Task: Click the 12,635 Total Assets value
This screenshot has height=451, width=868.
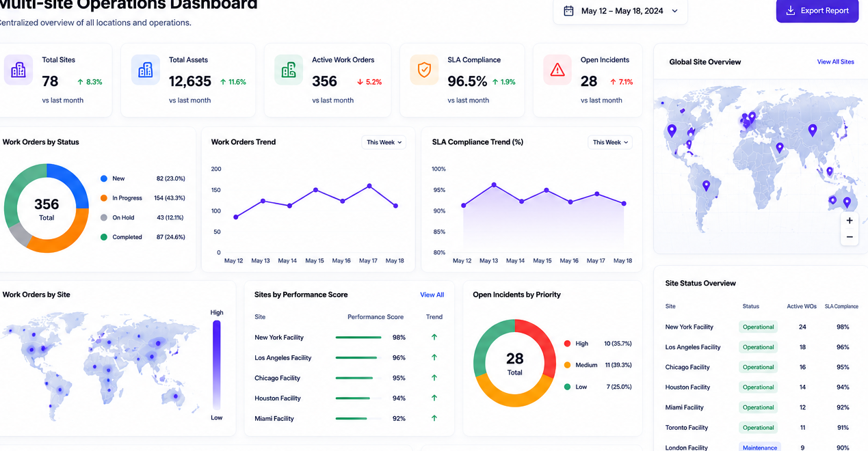Action: point(190,81)
